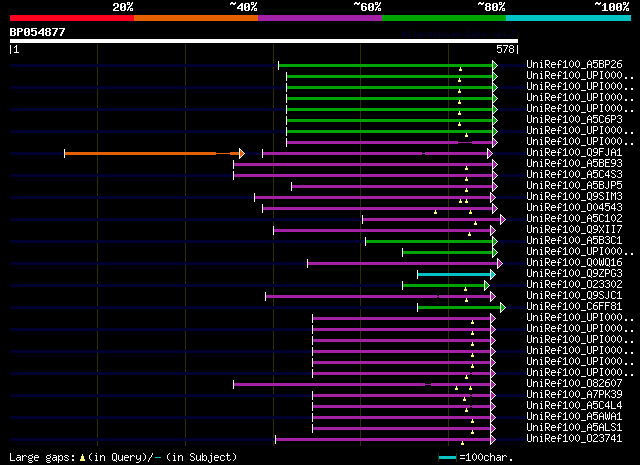Viewport: 640px width, 465px height.
Task: Click the cyan 100char scale bar
Action: coord(448,458)
